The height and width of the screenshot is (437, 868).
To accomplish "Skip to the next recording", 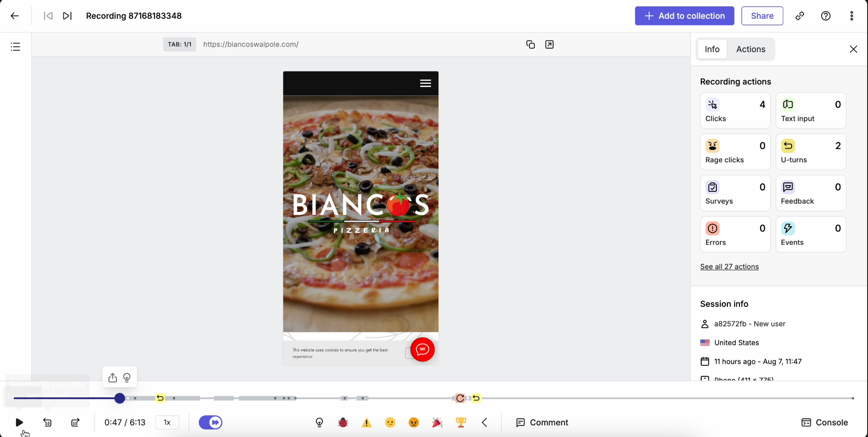I will pos(67,16).
